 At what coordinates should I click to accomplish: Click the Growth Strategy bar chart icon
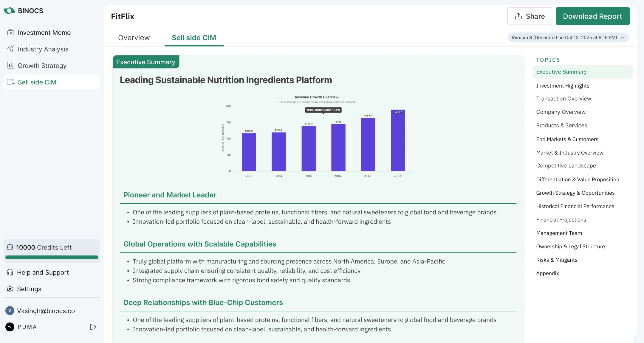pos(11,66)
